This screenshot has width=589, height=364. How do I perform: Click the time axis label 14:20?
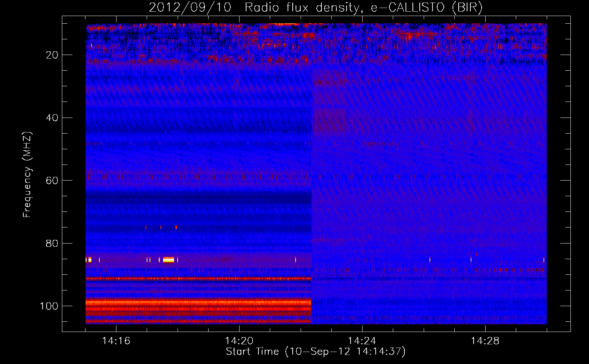point(239,341)
